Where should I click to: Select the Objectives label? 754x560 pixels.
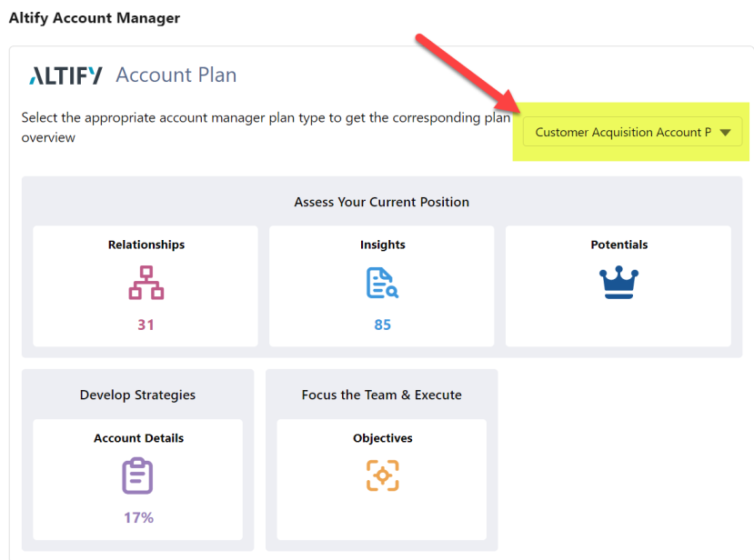pyautogui.click(x=383, y=438)
